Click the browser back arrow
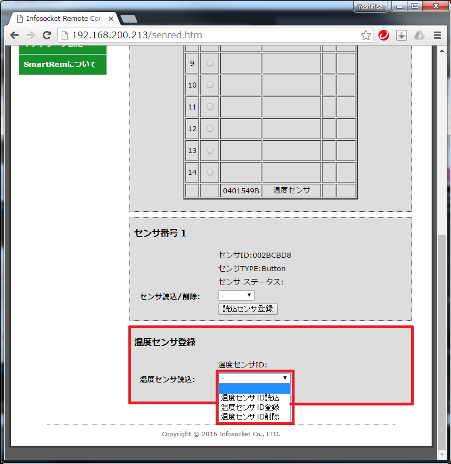Viewport: 451px width, 464px height. (x=14, y=35)
